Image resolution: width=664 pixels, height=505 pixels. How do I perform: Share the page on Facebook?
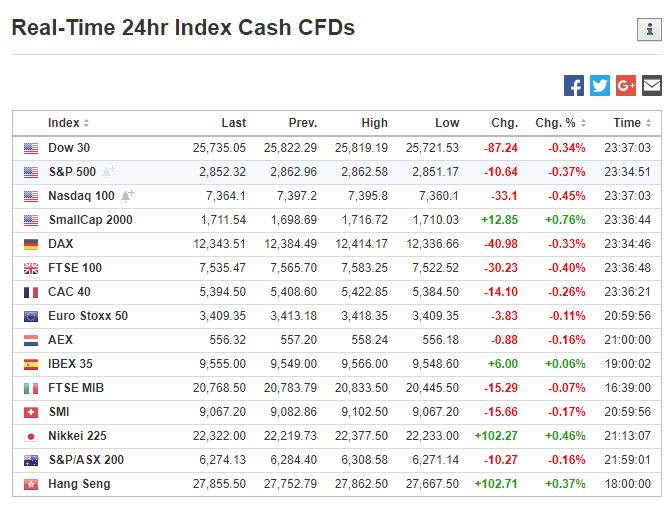(x=574, y=86)
